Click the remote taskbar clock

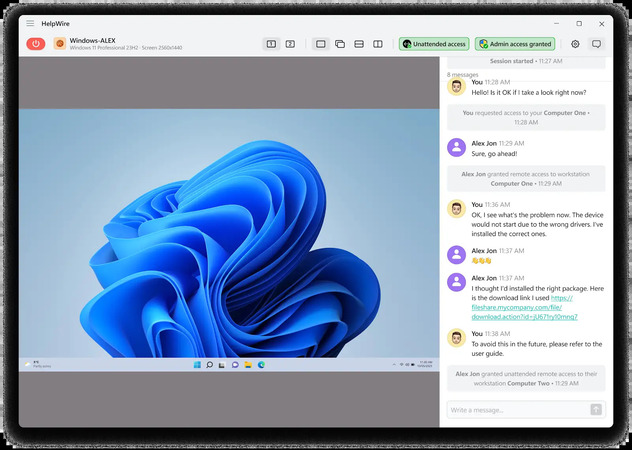coord(425,365)
